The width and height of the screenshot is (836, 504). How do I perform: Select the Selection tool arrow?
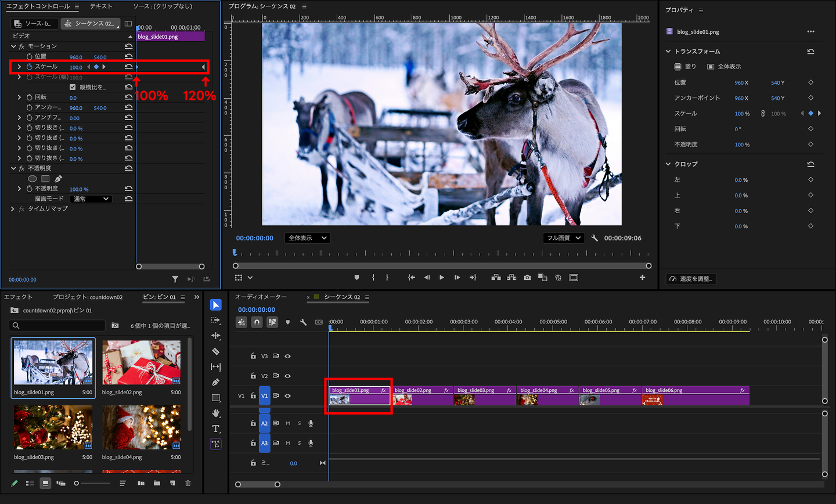click(215, 305)
